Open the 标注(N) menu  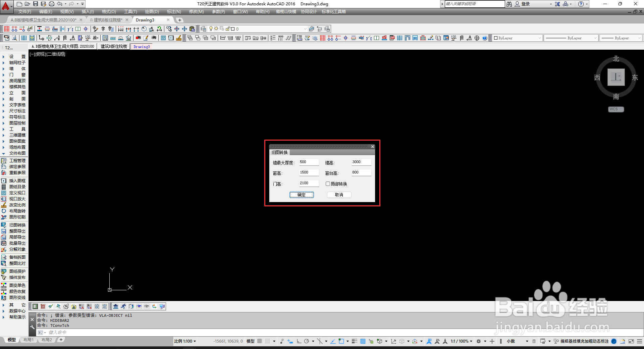coord(174,12)
